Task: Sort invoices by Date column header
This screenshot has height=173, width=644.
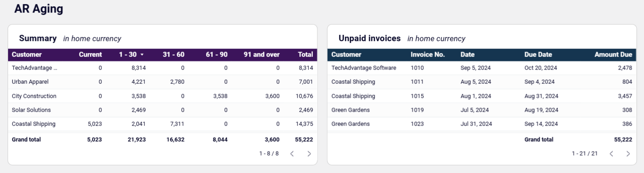Action: point(467,55)
